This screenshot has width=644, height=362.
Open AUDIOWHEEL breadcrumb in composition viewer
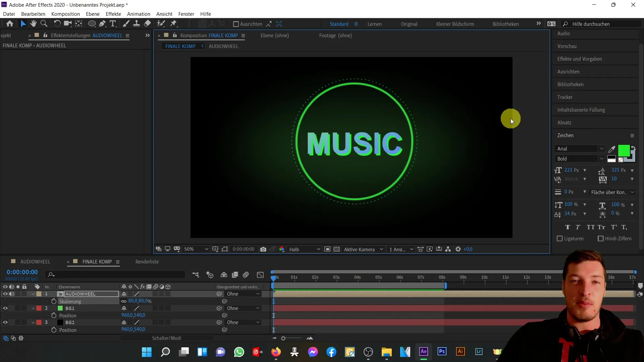click(223, 46)
